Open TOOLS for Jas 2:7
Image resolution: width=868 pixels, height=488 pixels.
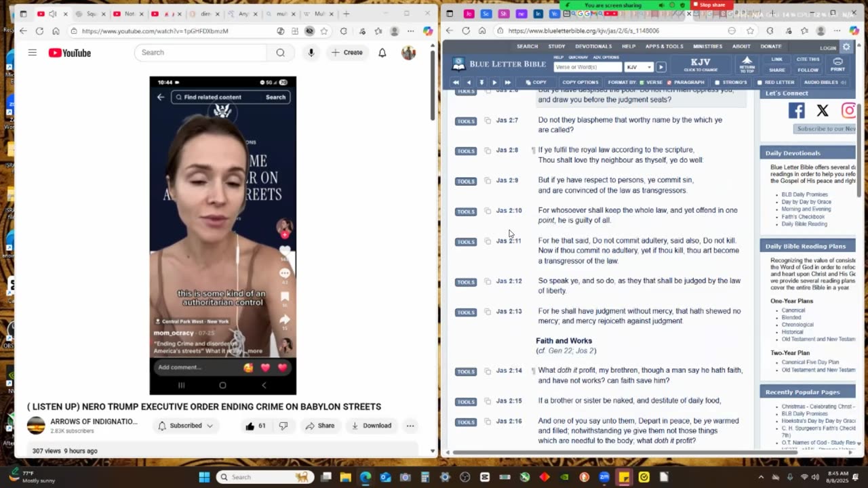tap(466, 121)
